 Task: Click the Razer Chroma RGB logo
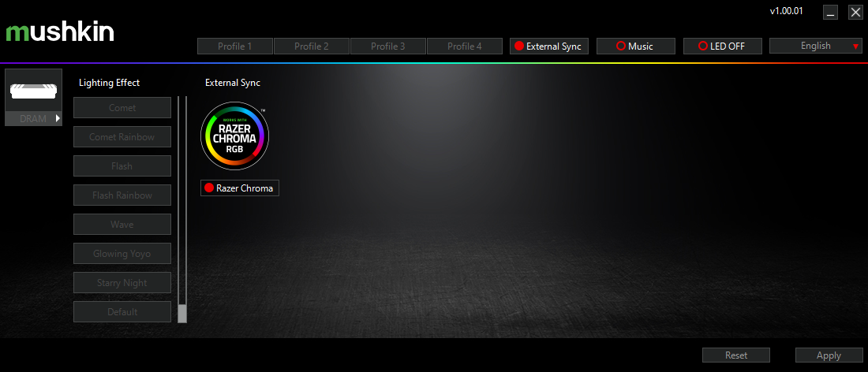point(234,136)
